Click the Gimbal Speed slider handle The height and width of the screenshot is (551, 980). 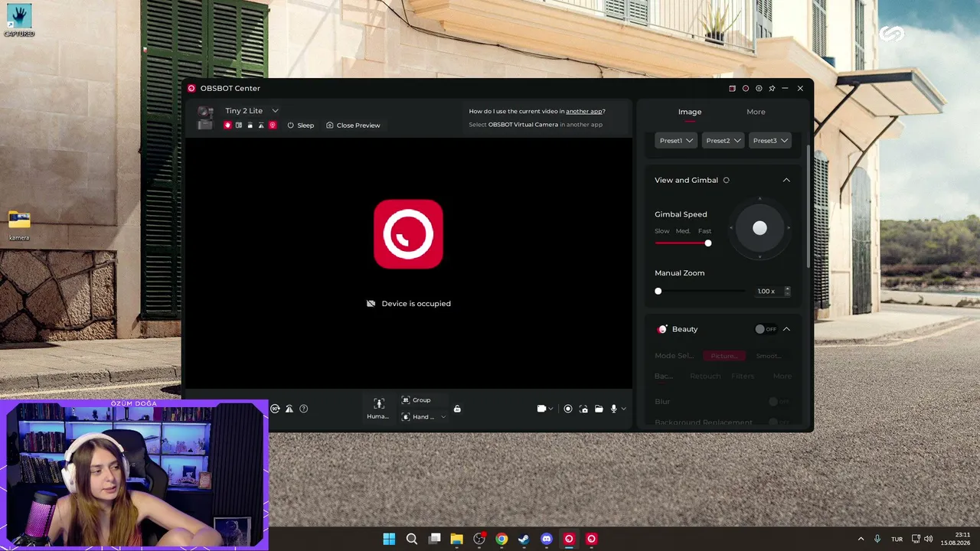click(x=708, y=243)
